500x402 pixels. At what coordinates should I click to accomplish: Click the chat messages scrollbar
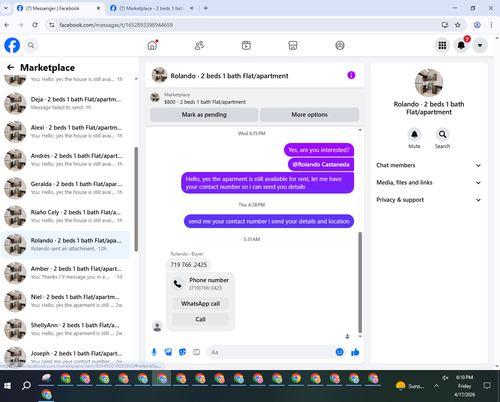[x=360, y=282]
